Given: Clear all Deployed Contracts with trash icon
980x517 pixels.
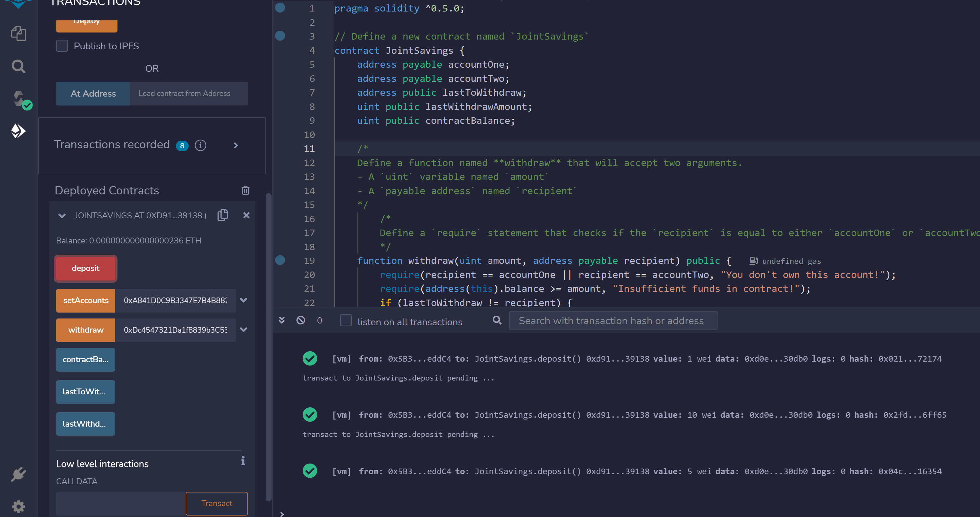Looking at the screenshot, I should (245, 190).
